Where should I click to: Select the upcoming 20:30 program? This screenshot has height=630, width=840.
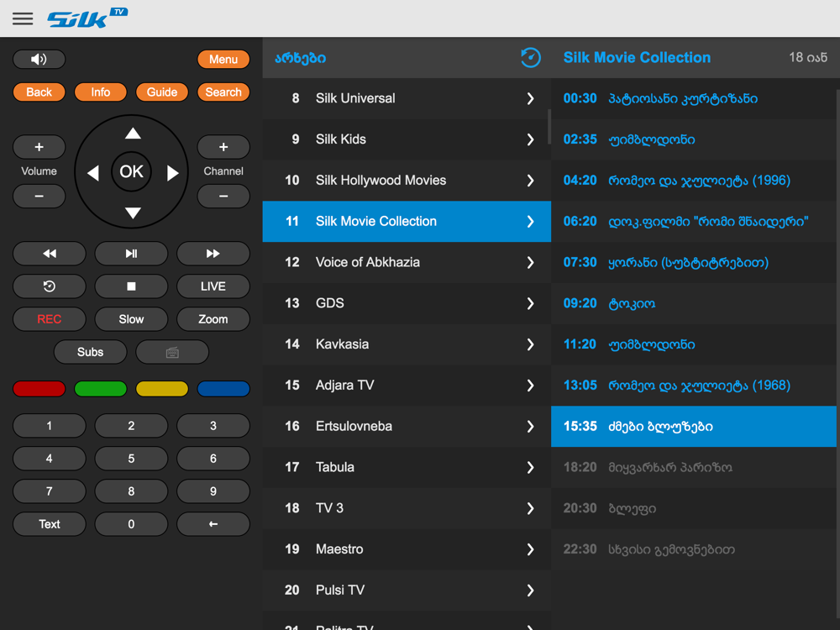coord(693,508)
